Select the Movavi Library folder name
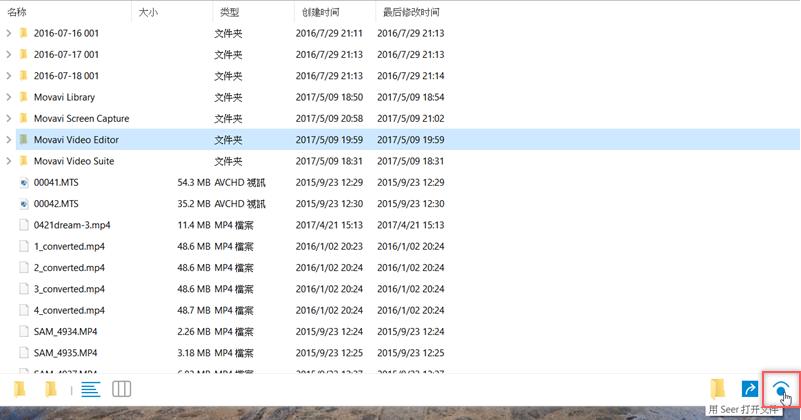Screen dimensions: 801x420 64,97
